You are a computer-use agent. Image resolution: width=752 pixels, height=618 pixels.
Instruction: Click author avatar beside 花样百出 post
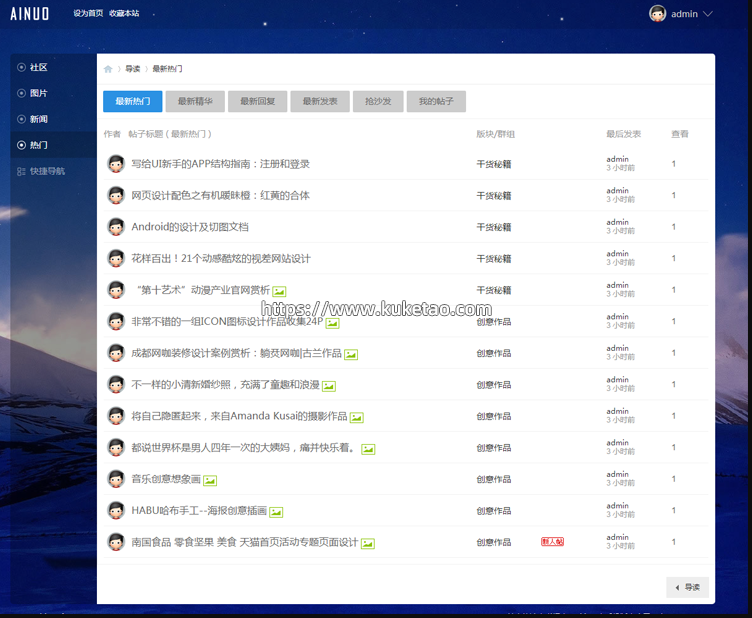point(116,258)
